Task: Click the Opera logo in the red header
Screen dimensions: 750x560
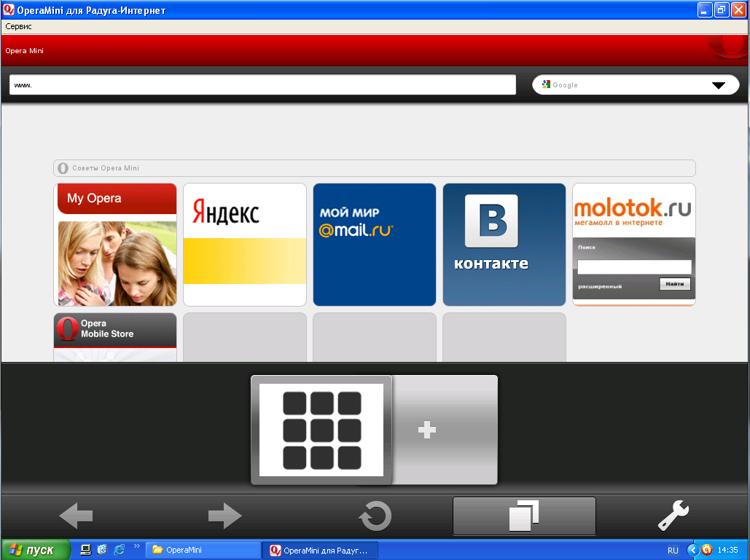Action: 727,47
